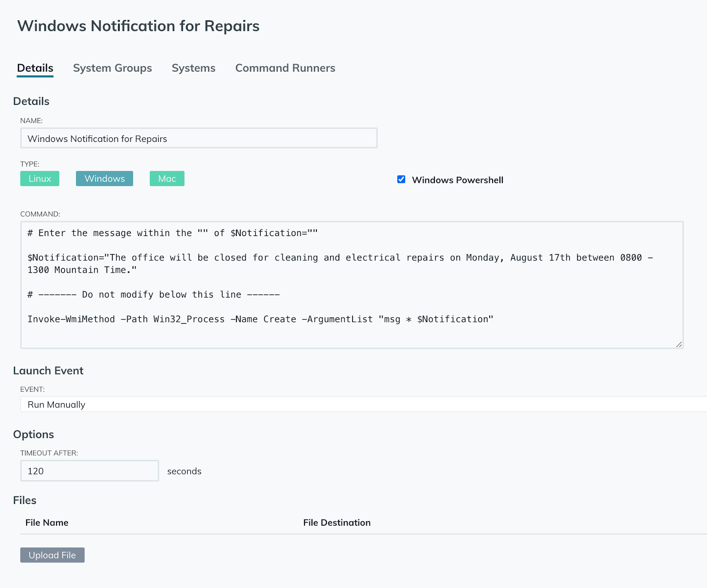Open the System Groups tab
Viewport: 707px width, 588px height.
click(112, 68)
